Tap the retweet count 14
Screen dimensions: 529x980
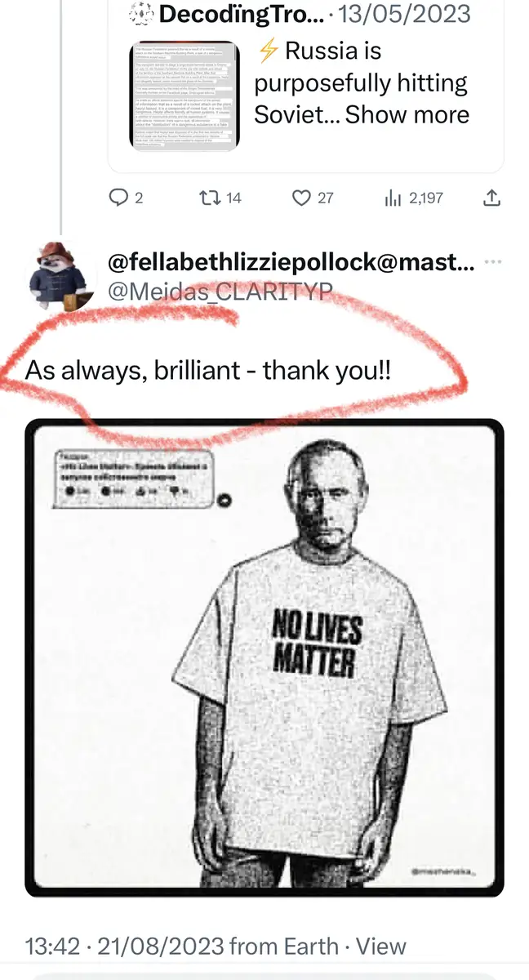(x=233, y=197)
